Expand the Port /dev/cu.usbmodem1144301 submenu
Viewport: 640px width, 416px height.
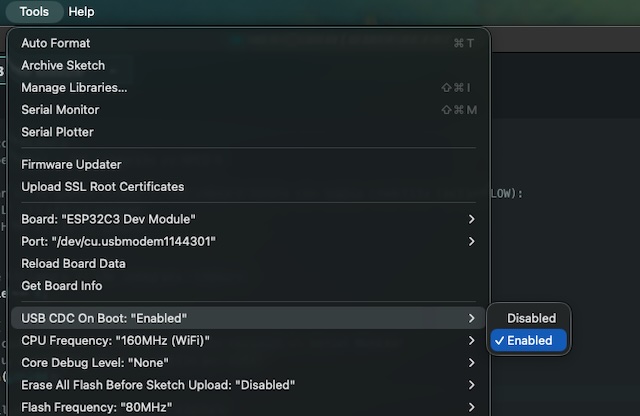[x=118, y=241]
